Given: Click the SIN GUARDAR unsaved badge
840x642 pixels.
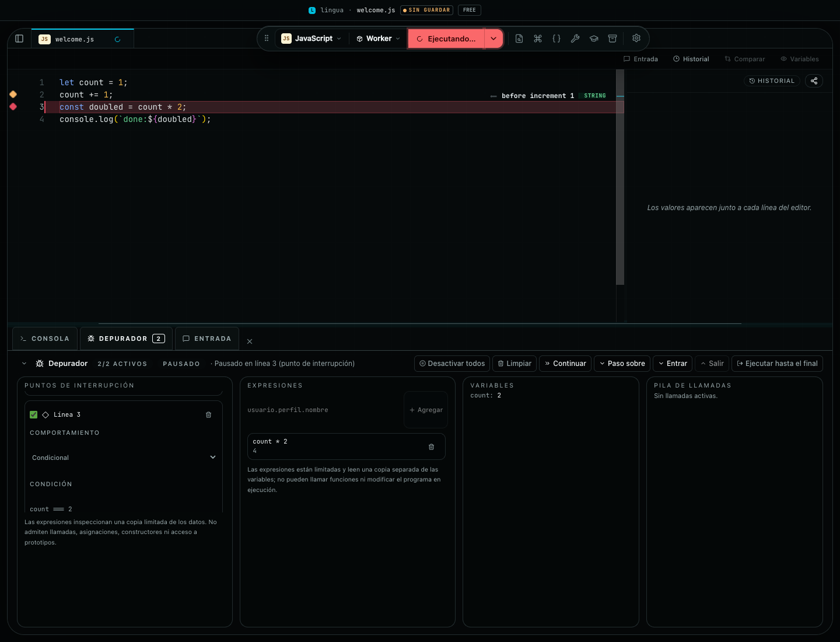Looking at the screenshot, I should (x=426, y=10).
